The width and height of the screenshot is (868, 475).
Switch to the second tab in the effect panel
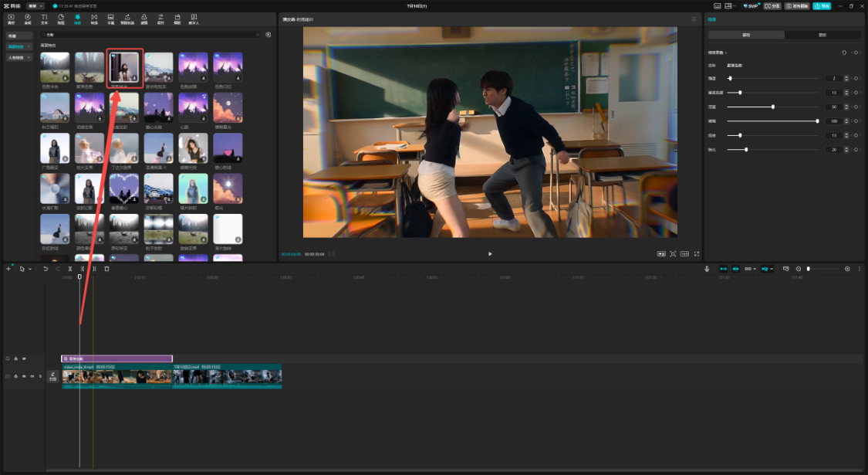click(x=822, y=35)
